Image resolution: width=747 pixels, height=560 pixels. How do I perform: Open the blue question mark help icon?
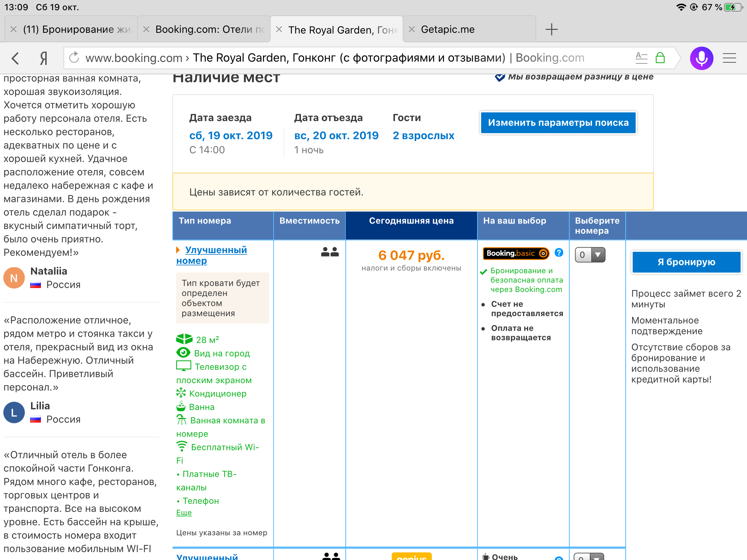point(559,253)
